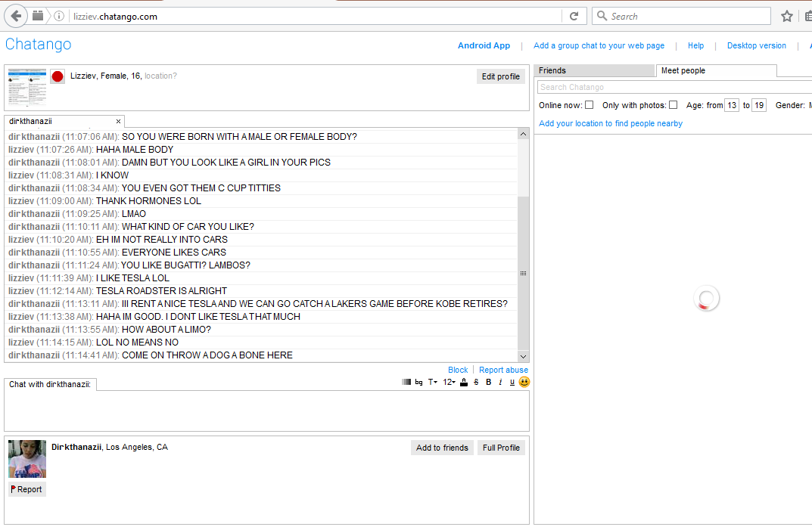This screenshot has width=812, height=527.
Task: Open the font face T dropdown
Action: pyautogui.click(x=432, y=382)
